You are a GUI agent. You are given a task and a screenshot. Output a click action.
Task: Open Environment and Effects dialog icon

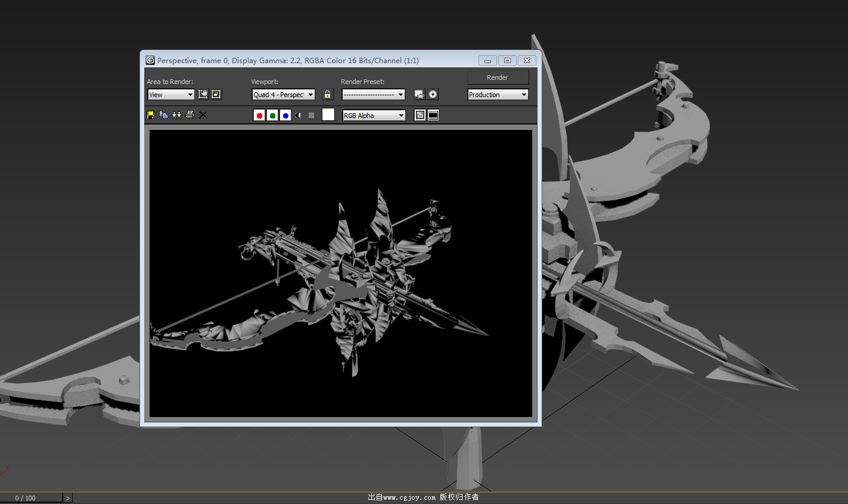433,94
